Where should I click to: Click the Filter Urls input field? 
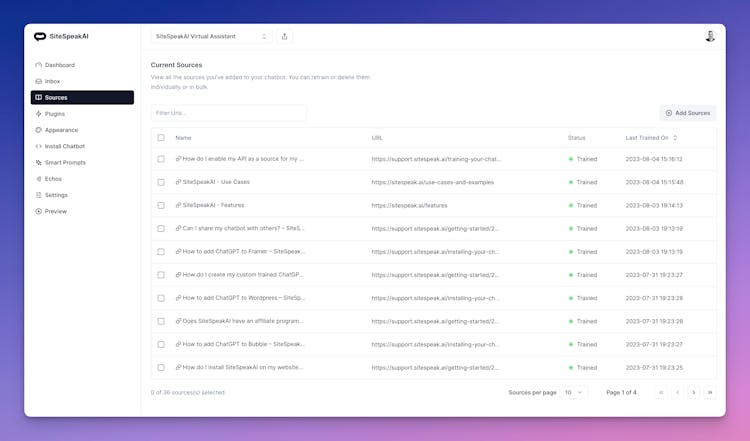pyautogui.click(x=228, y=113)
